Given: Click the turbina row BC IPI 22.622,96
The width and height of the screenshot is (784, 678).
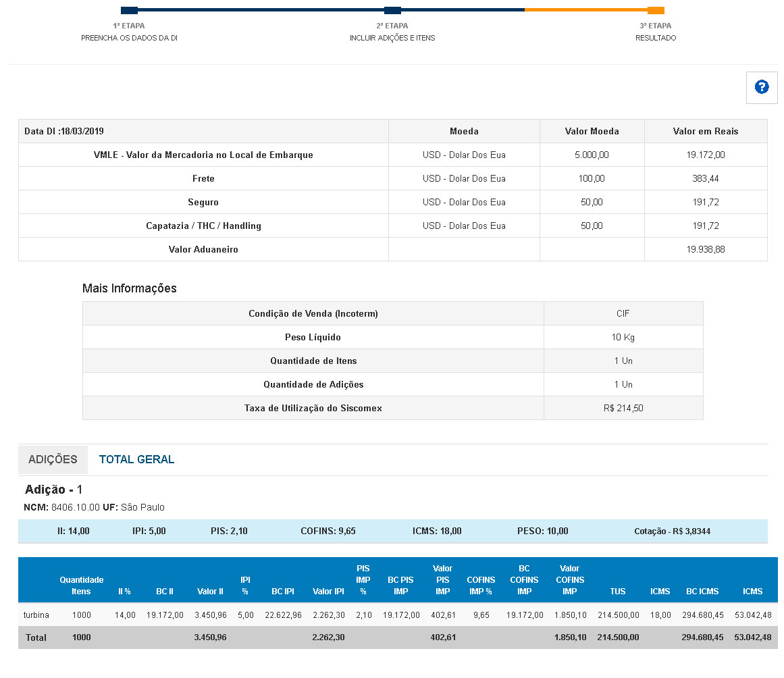Looking at the screenshot, I should (283, 615).
